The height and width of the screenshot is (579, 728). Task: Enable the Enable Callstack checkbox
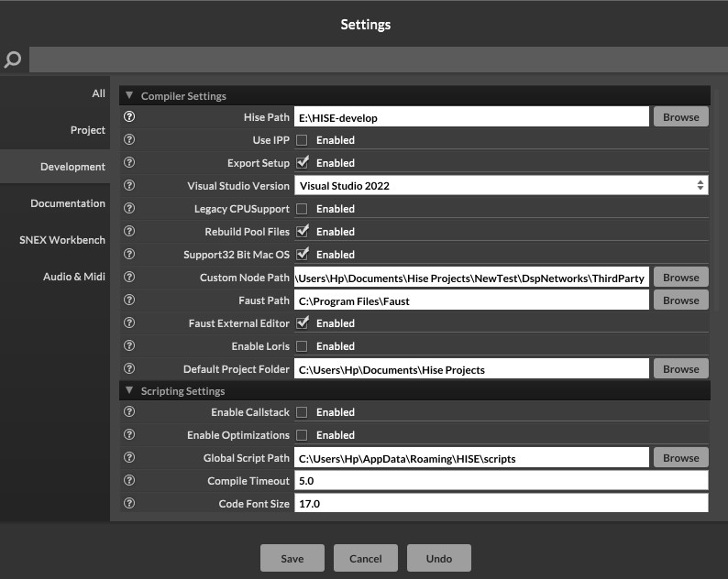click(x=302, y=412)
